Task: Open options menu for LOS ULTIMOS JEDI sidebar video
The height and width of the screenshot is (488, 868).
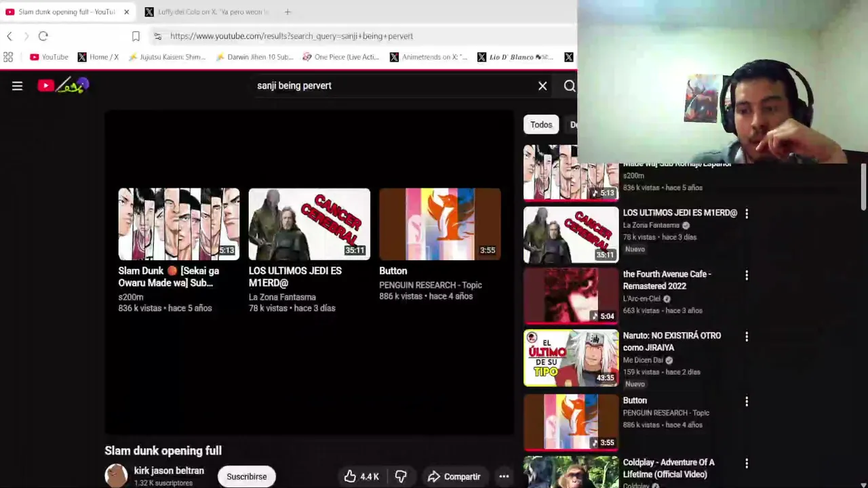Action: pyautogui.click(x=747, y=213)
